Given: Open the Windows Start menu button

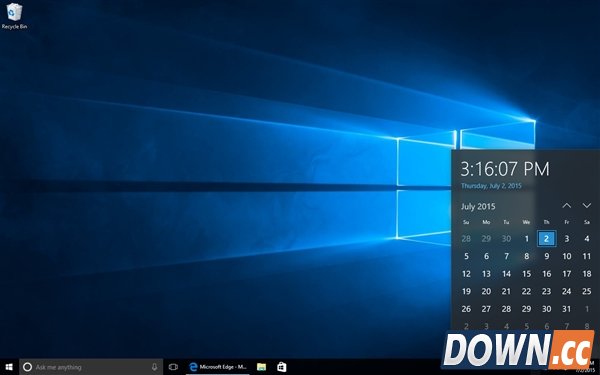Looking at the screenshot, I should pyautogui.click(x=9, y=367).
